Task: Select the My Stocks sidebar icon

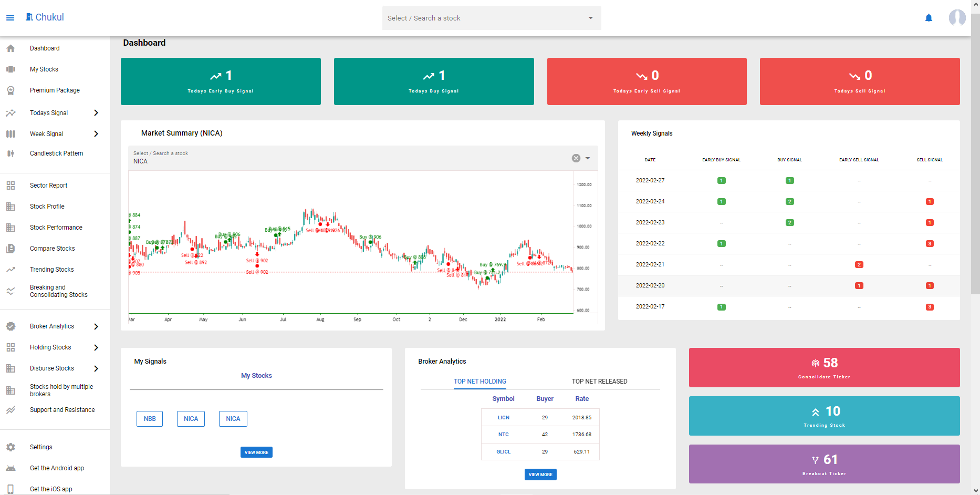Action: click(x=11, y=69)
